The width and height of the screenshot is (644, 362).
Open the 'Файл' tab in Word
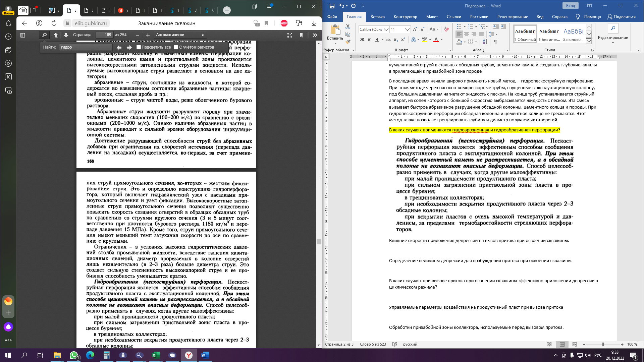click(332, 16)
